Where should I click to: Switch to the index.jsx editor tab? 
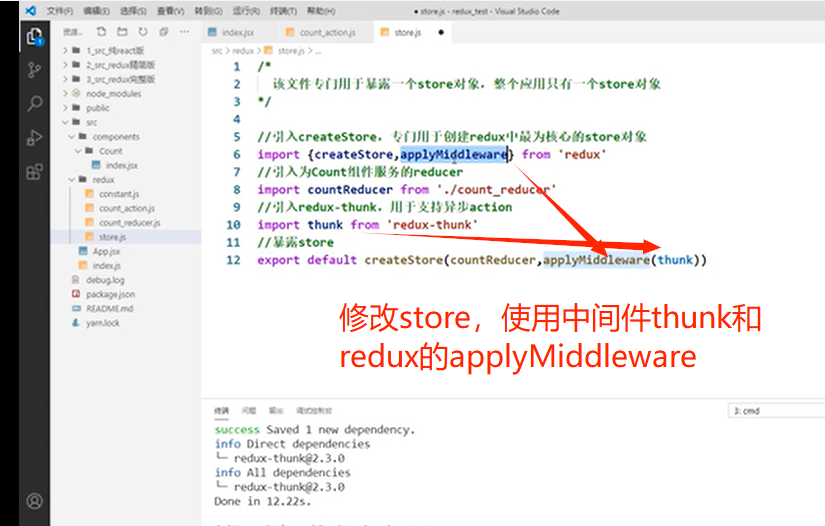238,32
